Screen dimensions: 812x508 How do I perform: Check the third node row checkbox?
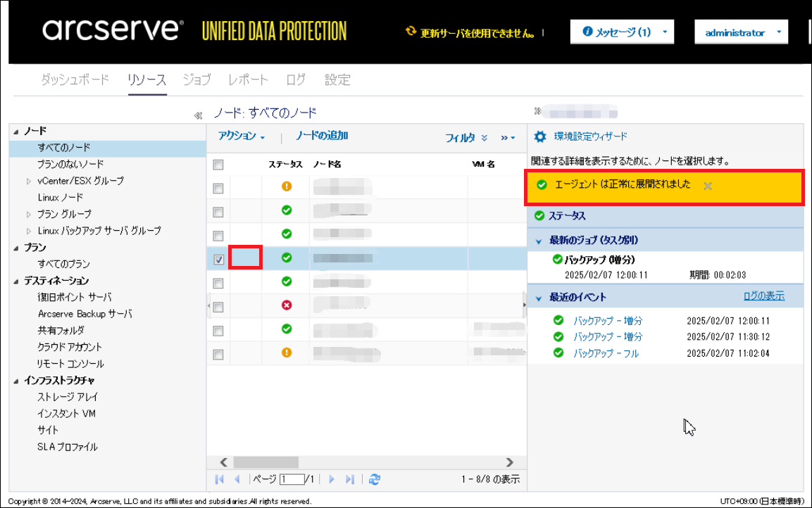[218, 236]
